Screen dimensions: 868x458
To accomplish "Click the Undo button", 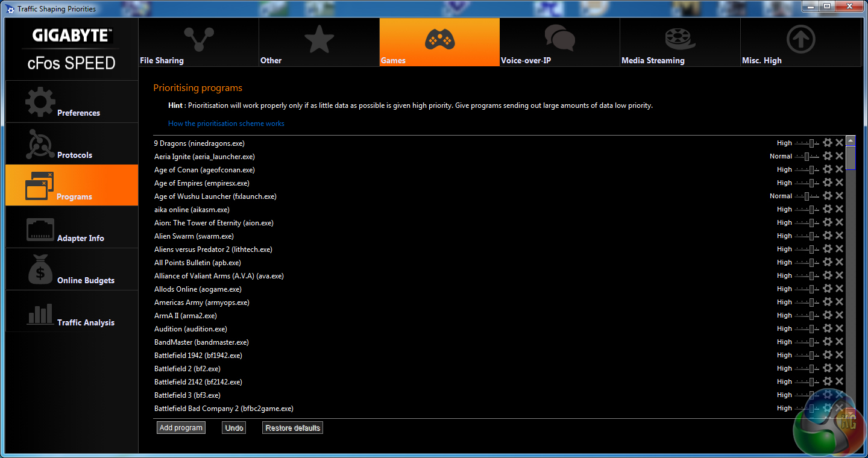I will [234, 428].
